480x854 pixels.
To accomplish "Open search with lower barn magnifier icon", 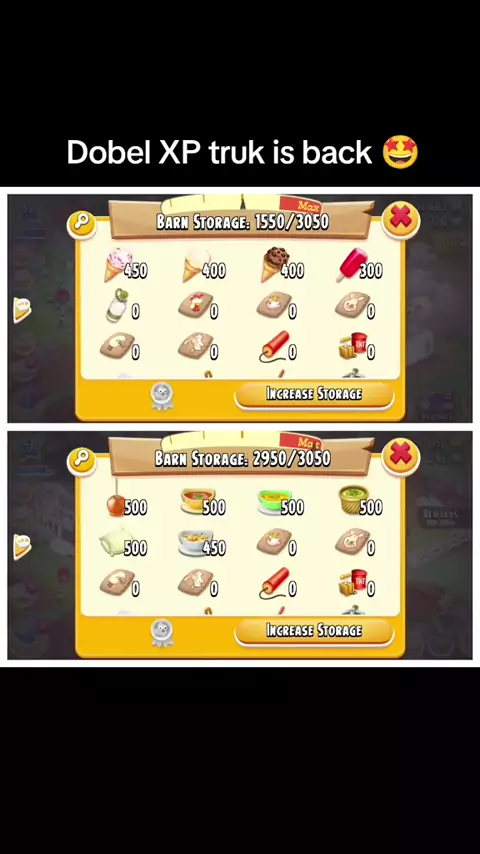I will (x=82, y=461).
